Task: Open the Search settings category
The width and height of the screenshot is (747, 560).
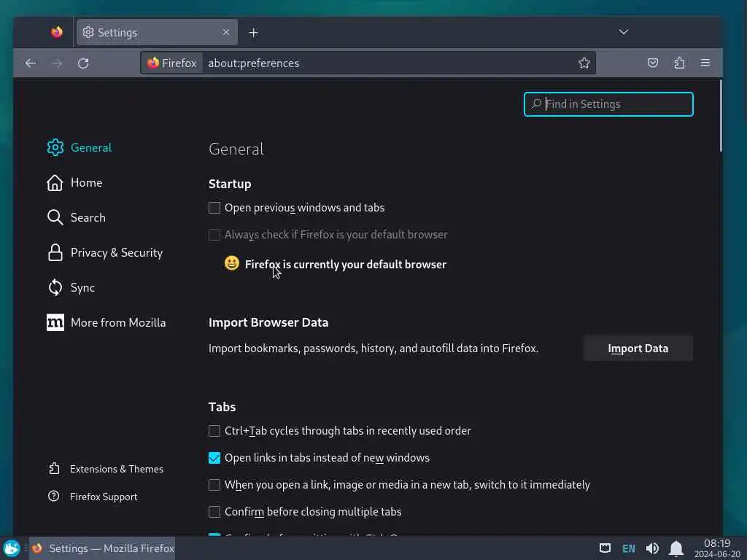Action: click(76, 217)
